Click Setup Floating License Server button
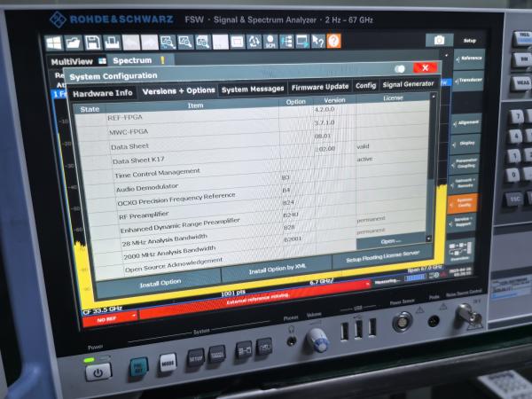Screen dimensions: 532x399 pos(383,257)
